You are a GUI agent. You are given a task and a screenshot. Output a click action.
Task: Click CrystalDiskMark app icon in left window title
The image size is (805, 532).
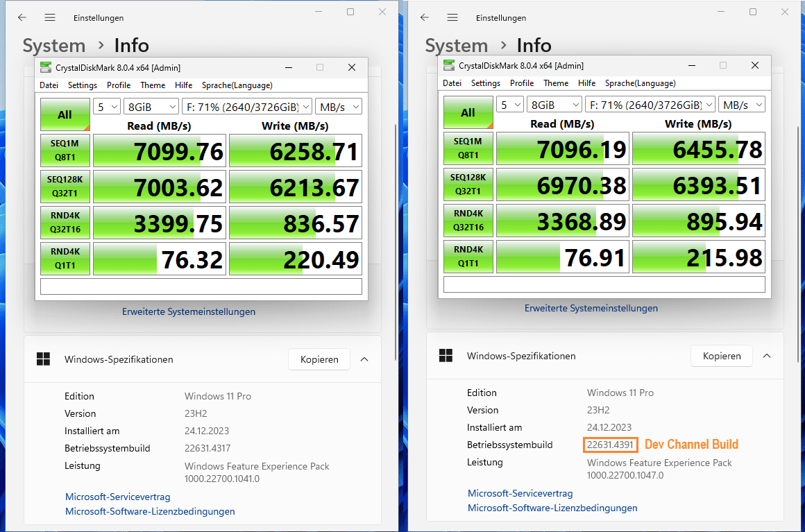[x=46, y=67]
